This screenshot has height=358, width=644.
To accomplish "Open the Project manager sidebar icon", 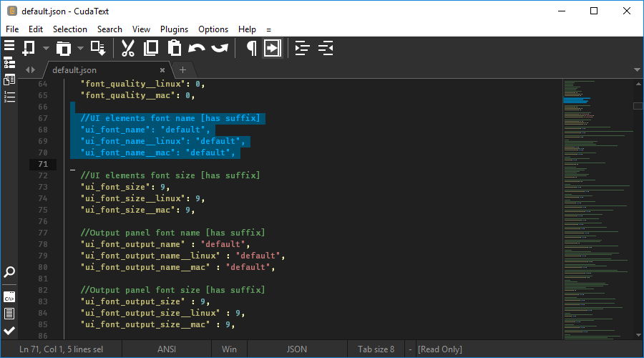I will 9,79.
